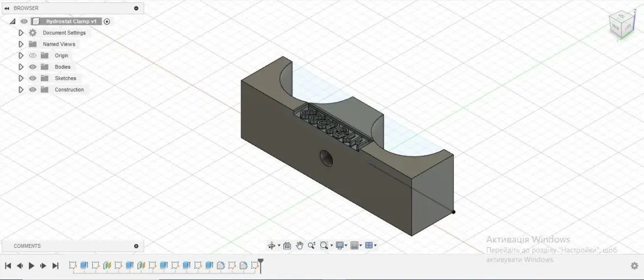Image resolution: width=644 pixels, height=280 pixels.
Task: Play the timeline
Action: click(31, 266)
